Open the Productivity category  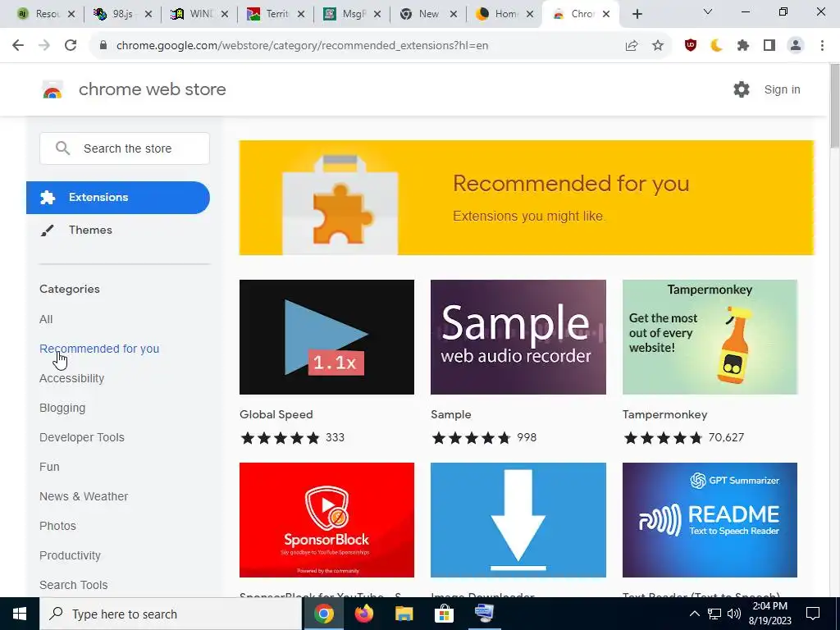tap(70, 555)
